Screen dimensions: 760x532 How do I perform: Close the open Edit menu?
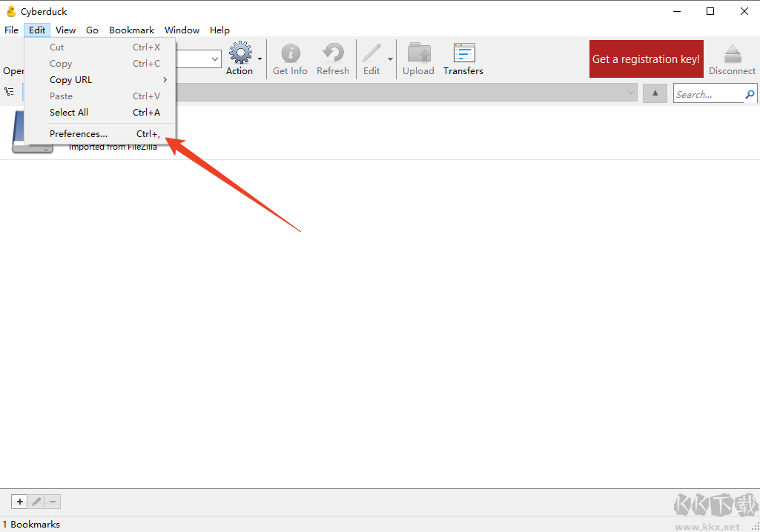coord(37,30)
